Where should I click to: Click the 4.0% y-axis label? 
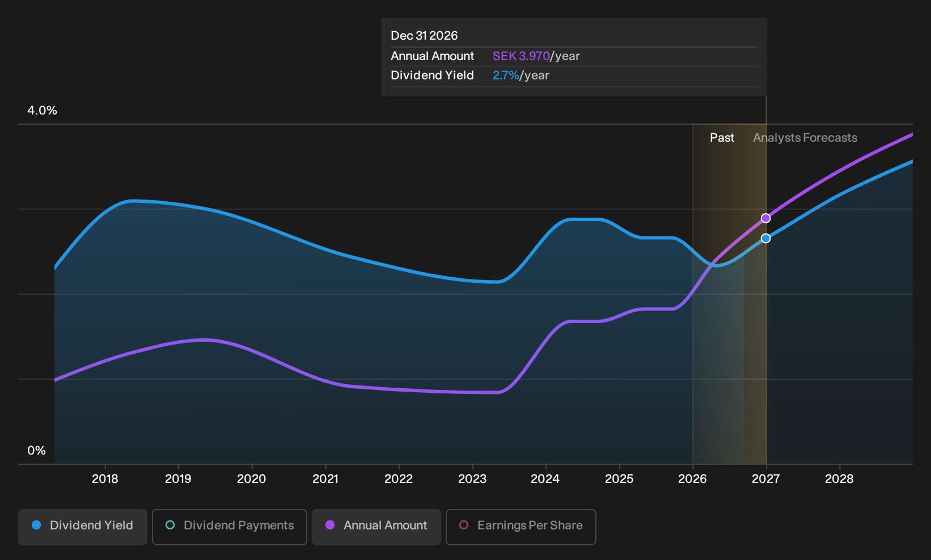tap(42, 111)
